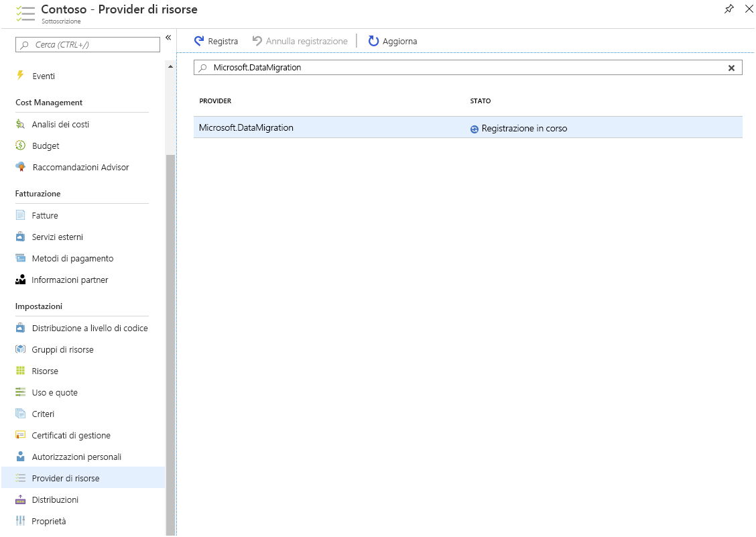Open Eventi in the sidebar
The image size is (756, 537).
pos(44,76)
